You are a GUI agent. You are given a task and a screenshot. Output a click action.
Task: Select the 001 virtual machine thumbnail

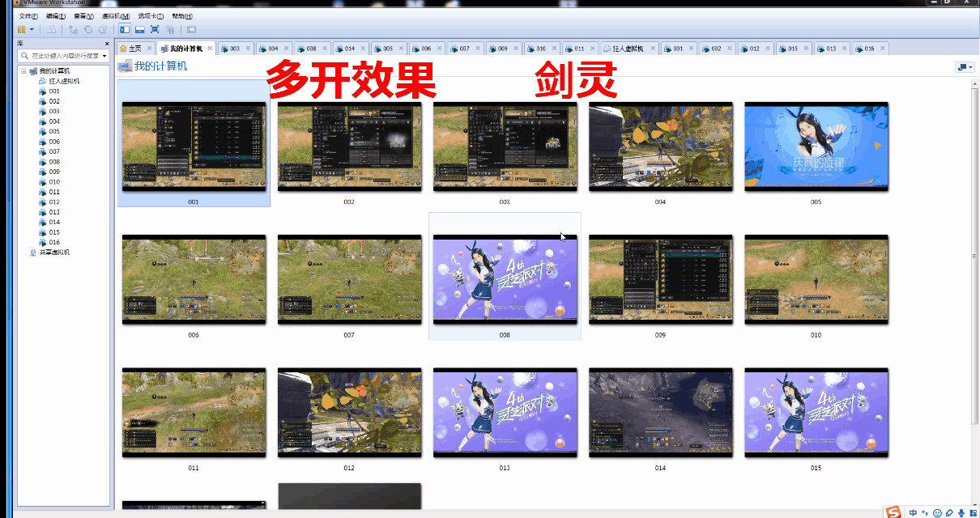[194, 146]
